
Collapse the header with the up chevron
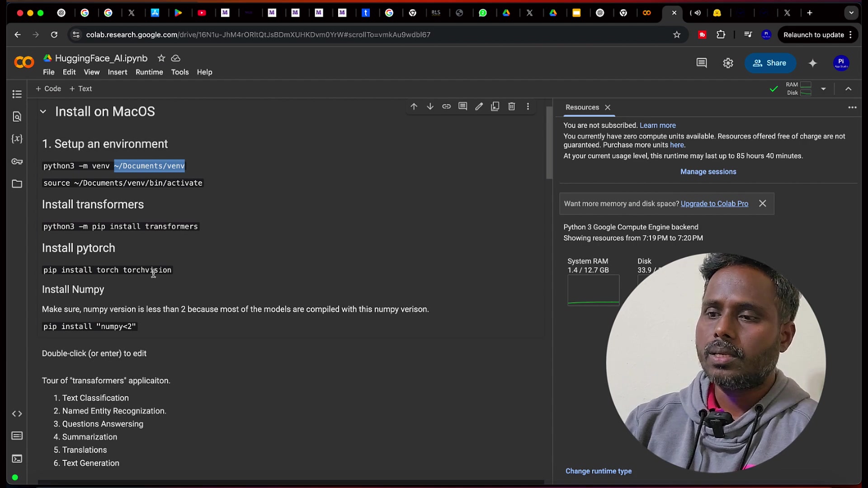(x=848, y=89)
